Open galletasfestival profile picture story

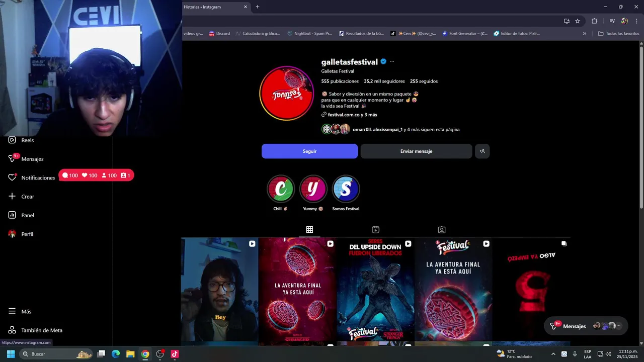[286, 93]
